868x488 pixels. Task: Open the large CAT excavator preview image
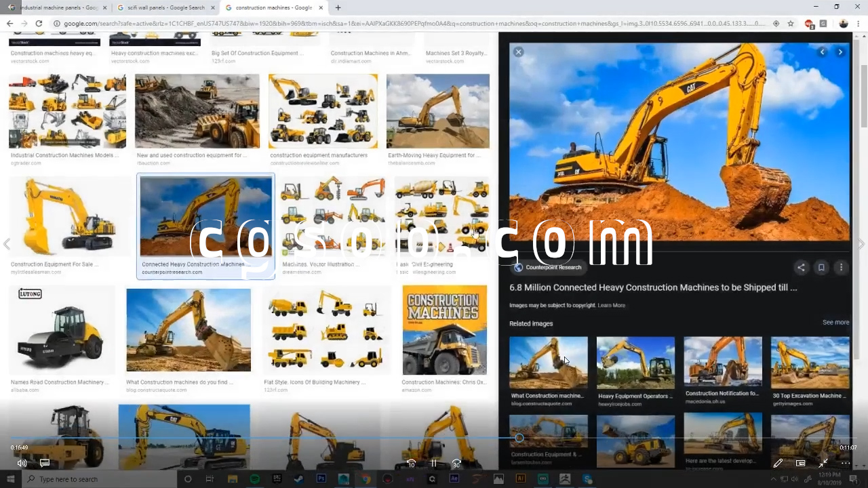tap(679, 142)
